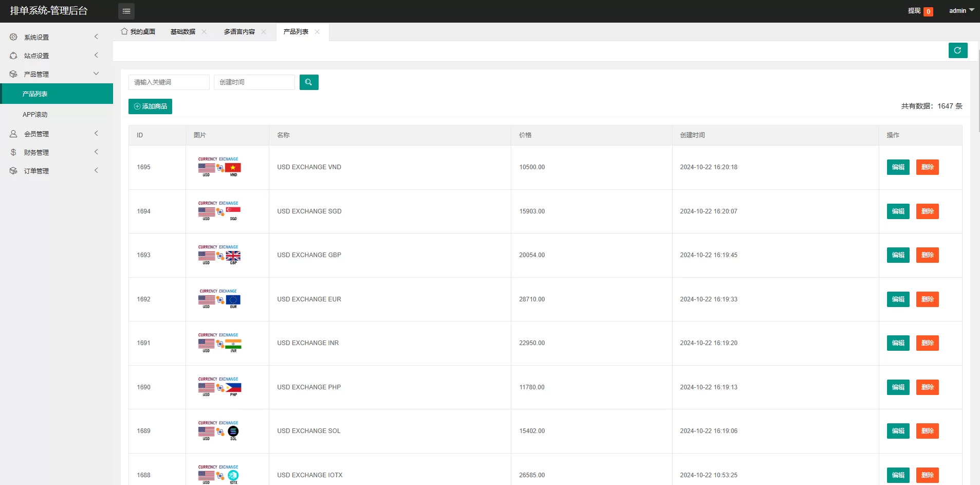The height and width of the screenshot is (485, 980).
Task: Click the 添加商品 button
Action: tap(150, 106)
